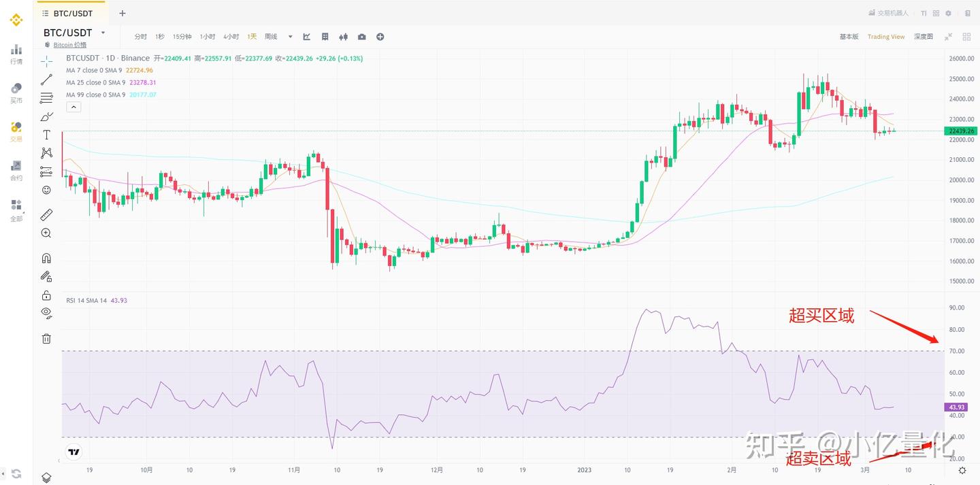Viewport: 980px width, 485px height.
Task: Select the crosshair cursor tool
Action: (x=46, y=61)
